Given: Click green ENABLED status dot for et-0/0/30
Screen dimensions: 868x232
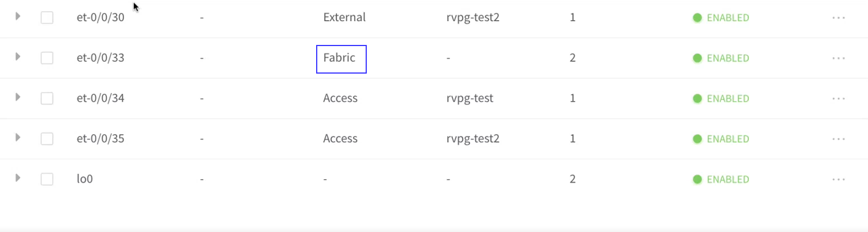Looking at the screenshot, I should coord(697,17).
